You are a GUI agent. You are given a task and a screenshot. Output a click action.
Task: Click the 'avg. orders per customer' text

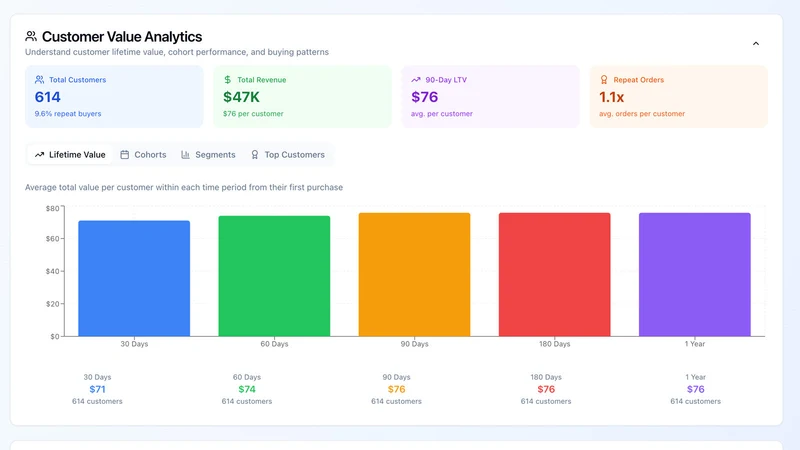coord(642,114)
